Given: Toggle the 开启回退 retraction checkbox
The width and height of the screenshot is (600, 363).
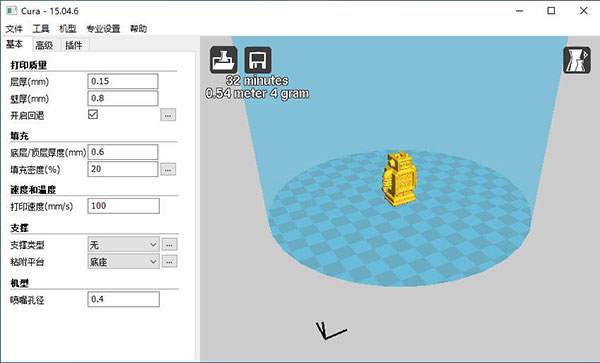Looking at the screenshot, I should [x=93, y=114].
